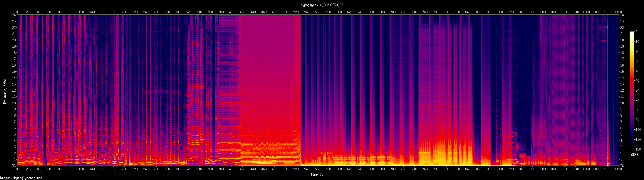Click the +0 mark atop dBFS scale

(x=636, y=32)
